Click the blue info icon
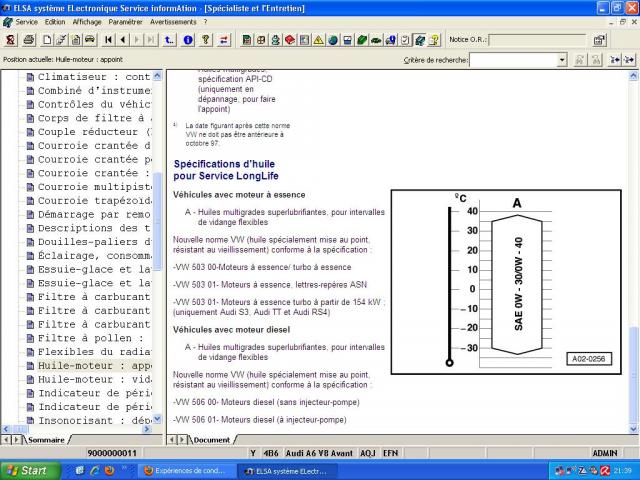 coord(187,40)
